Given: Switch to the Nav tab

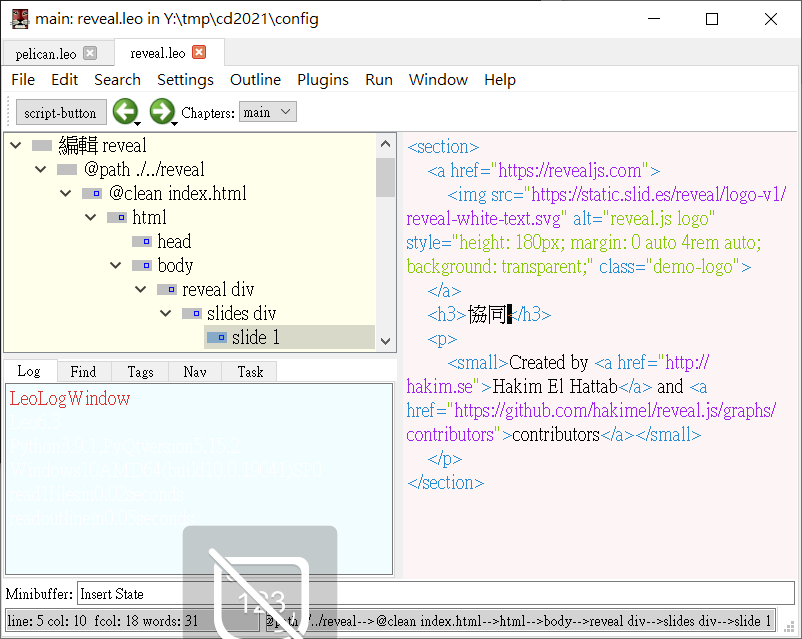Looking at the screenshot, I should pyautogui.click(x=194, y=371).
